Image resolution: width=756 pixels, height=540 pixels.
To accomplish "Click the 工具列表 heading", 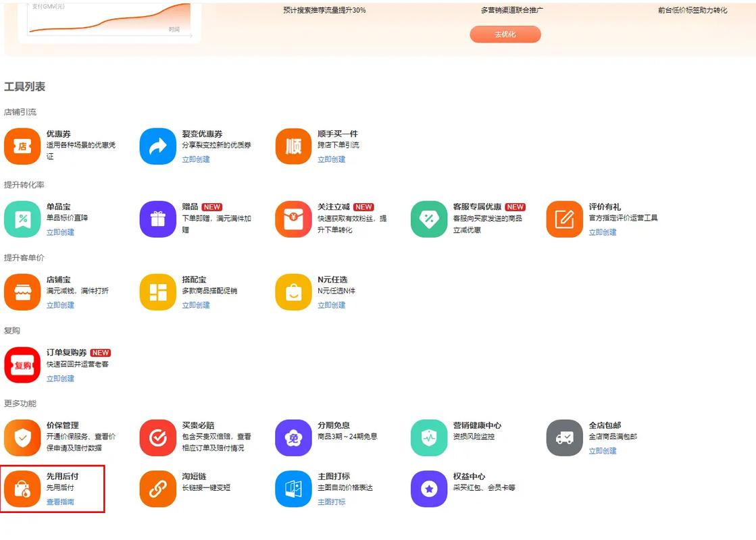I will coord(24,86).
